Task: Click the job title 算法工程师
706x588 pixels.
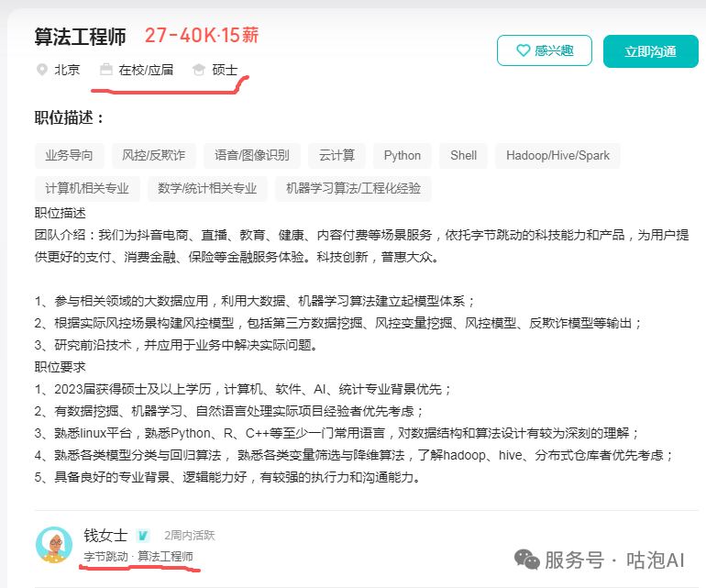Action: 80,37
